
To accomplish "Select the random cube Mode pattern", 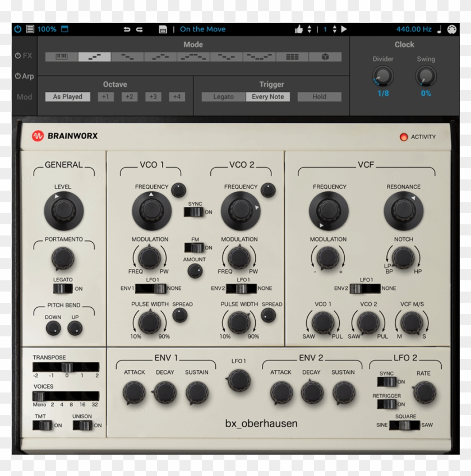I will (324, 57).
